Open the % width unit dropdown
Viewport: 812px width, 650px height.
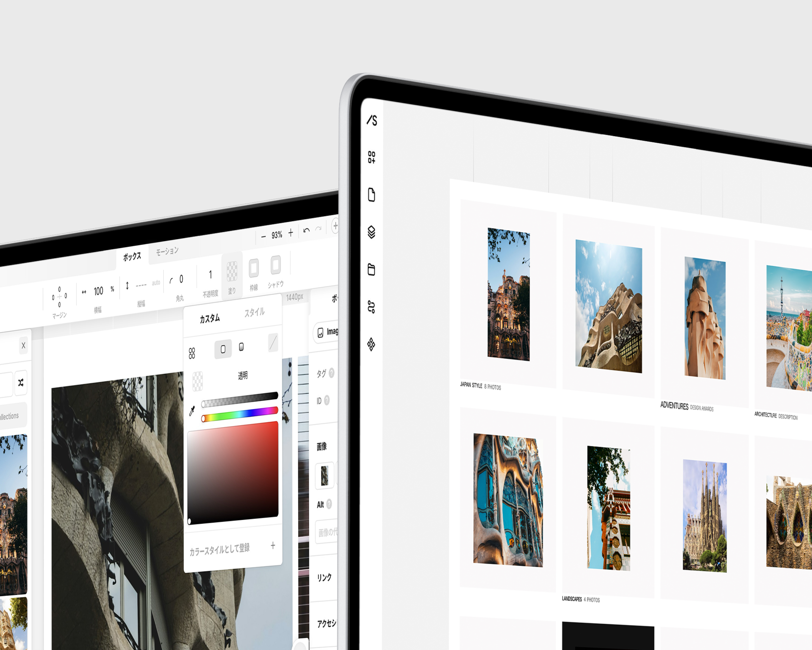[x=112, y=289]
